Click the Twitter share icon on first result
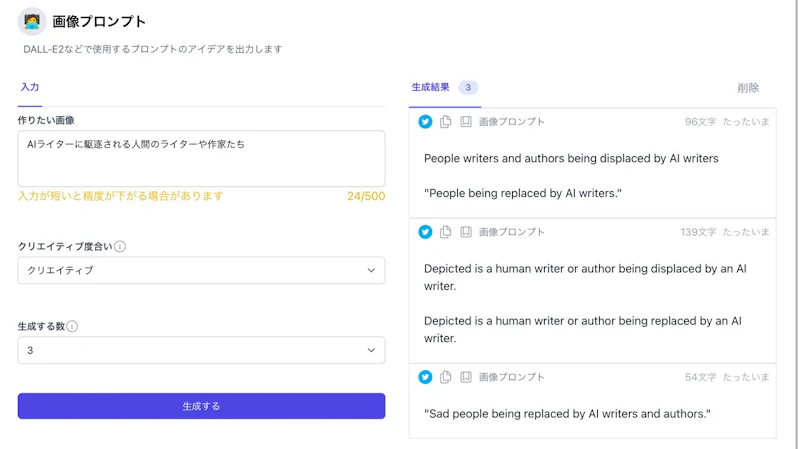 click(425, 122)
